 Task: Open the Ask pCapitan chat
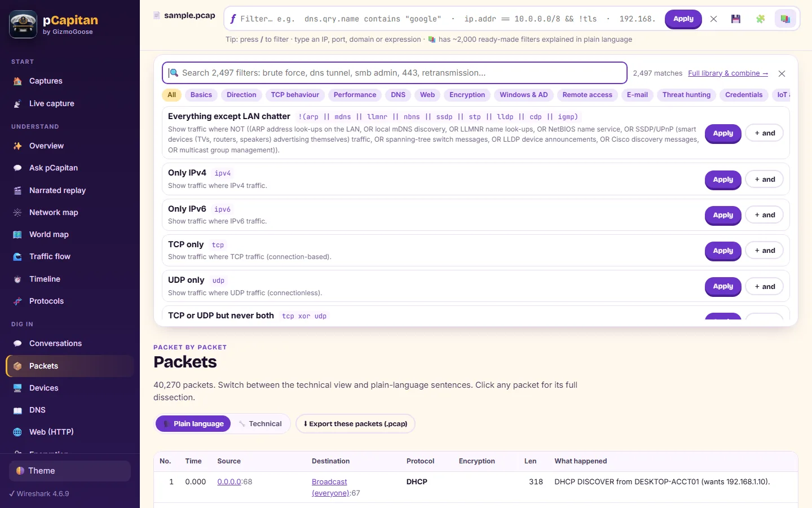[x=70, y=168]
